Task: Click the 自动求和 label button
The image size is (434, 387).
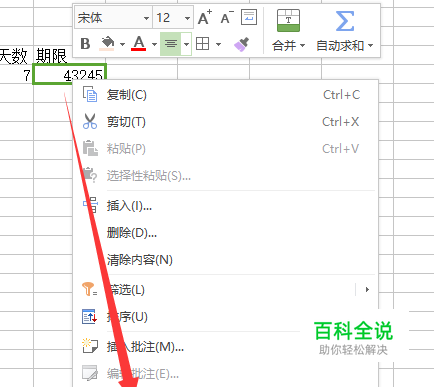Action: click(x=340, y=45)
